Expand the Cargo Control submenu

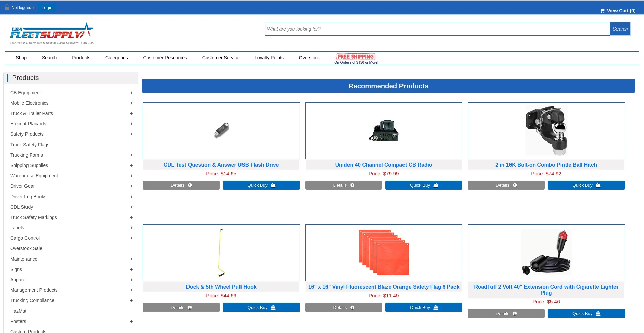pyautogui.click(x=131, y=238)
